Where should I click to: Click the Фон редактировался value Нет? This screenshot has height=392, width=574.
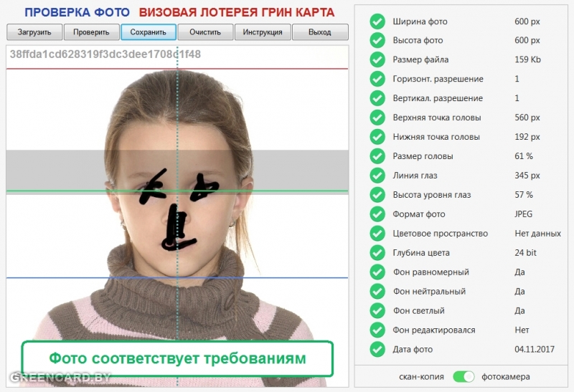(x=522, y=330)
